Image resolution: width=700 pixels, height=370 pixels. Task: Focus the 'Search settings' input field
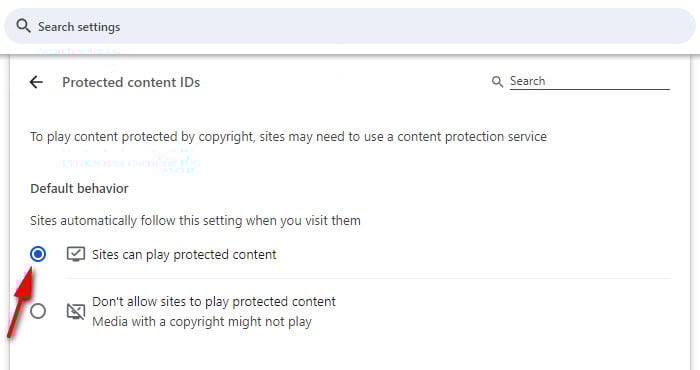350,26
